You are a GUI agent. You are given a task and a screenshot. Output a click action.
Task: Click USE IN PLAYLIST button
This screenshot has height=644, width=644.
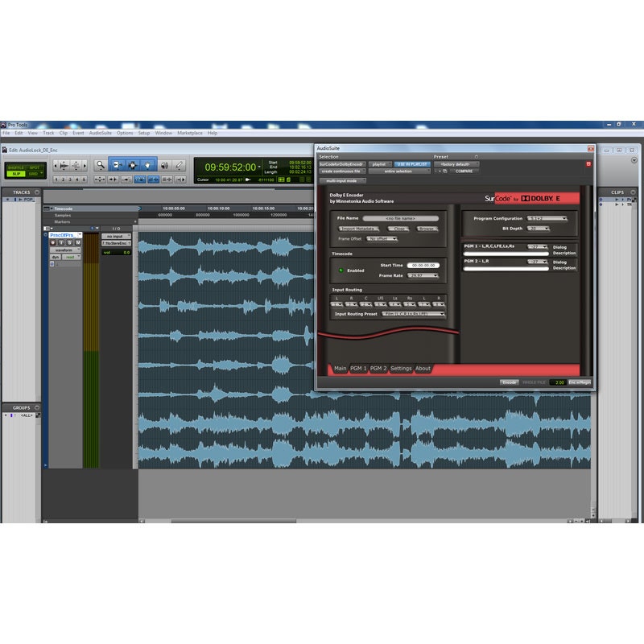(x=412, y=164)
